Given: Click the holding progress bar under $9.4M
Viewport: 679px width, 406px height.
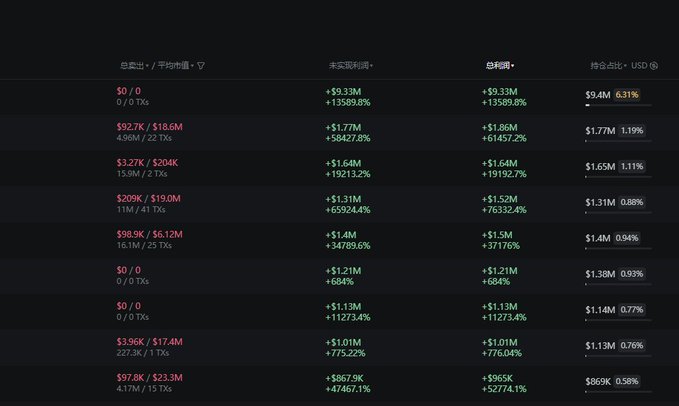Looking at the screenshot, I should (618, 105).
